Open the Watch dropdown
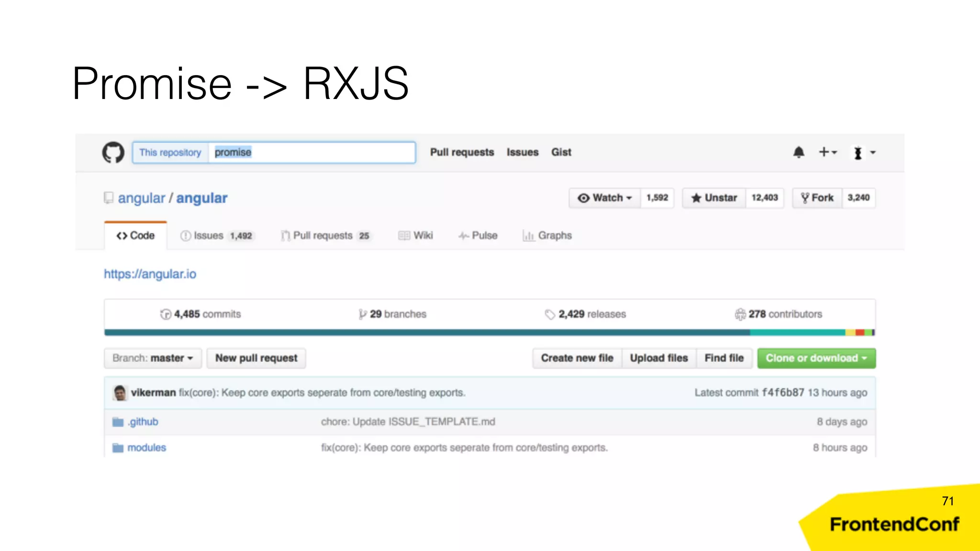The width and height of the screenshot is (980, 551). coord(605,198)
